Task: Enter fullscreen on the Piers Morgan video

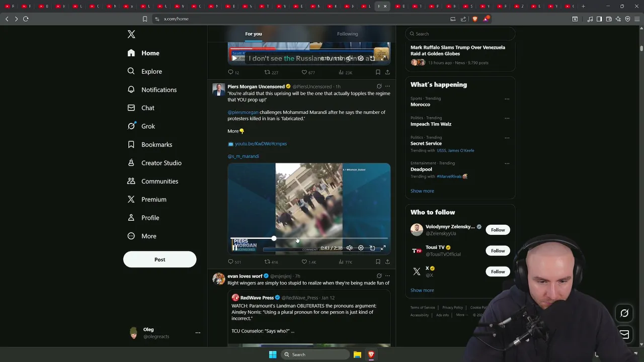Action: (383, 248)
